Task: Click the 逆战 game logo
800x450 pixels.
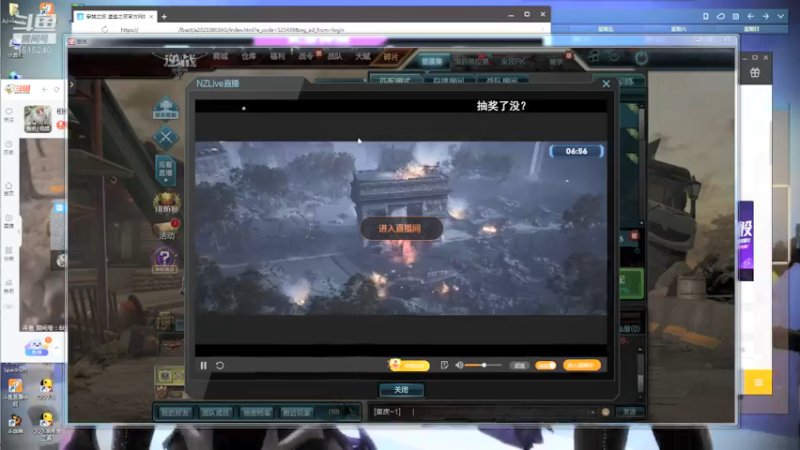Action: [x=180, y=61]
